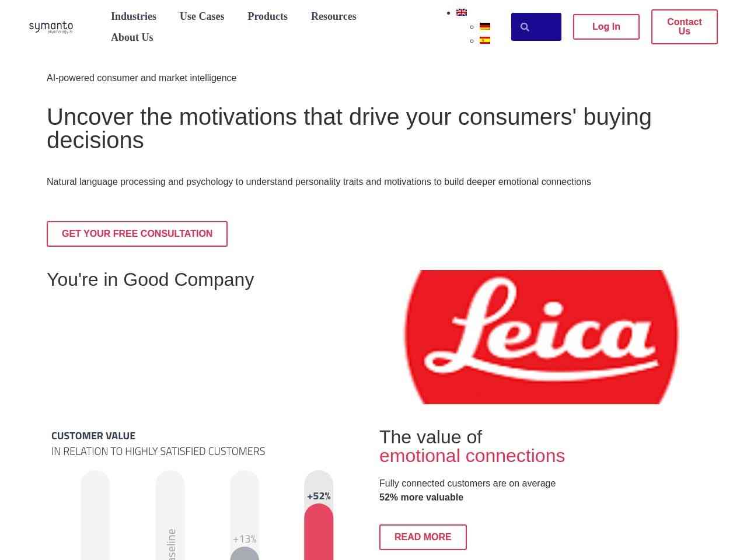The height and width of the screenshot is (560, 747).
Task: Switch language via Spanish flag
Action: tap(485, 40)
